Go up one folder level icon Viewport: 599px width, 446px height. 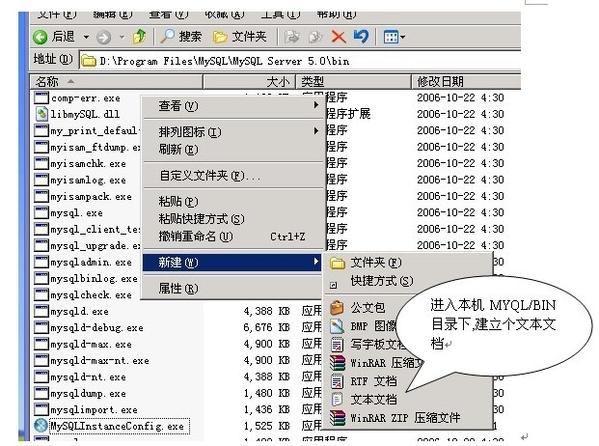click(139, 37)
